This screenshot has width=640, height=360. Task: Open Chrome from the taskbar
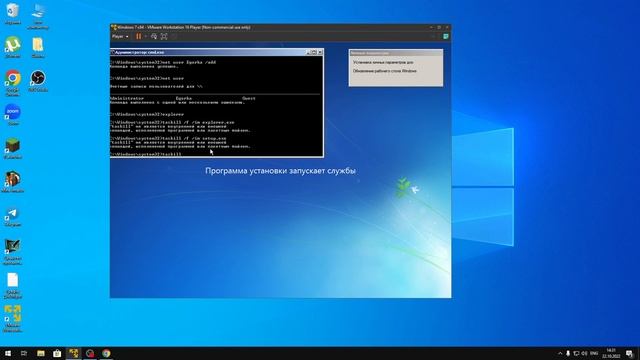[x=106, y=353]
